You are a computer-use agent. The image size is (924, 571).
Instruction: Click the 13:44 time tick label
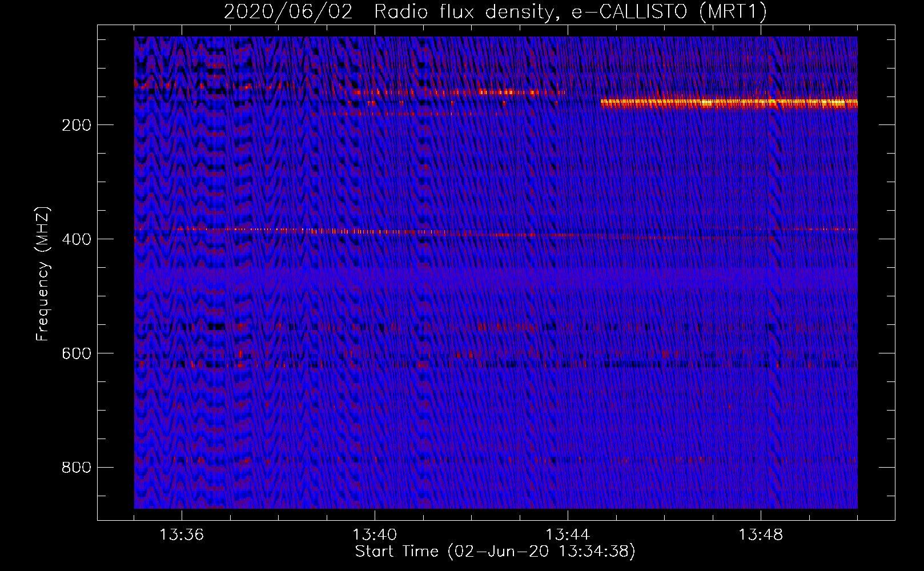[568, 535]
